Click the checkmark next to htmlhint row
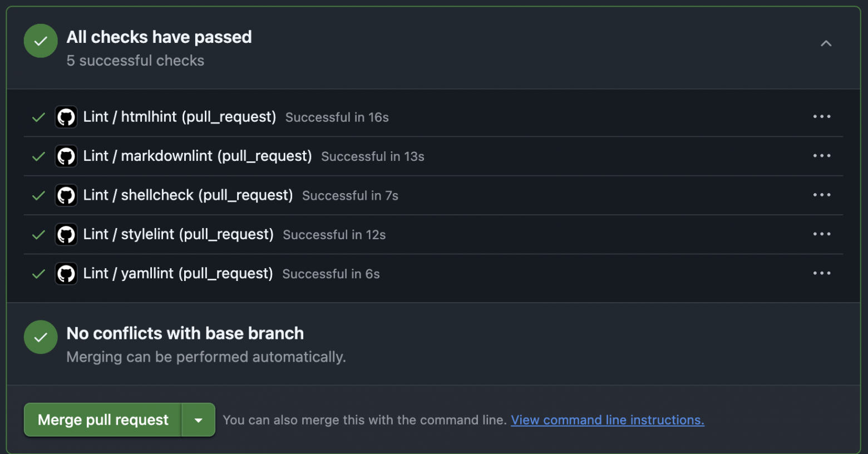Image resolution: width=868 pixels, height=454 pixels. point(38,117)
